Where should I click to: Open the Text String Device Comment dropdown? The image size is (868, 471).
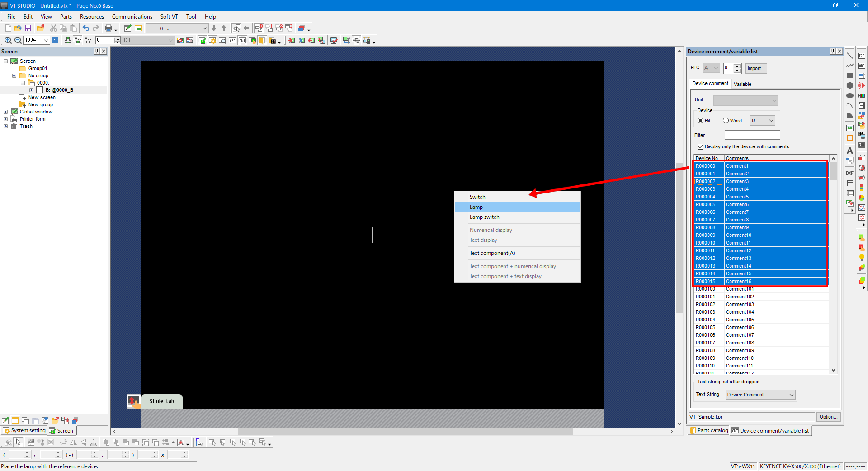[760, 395]
